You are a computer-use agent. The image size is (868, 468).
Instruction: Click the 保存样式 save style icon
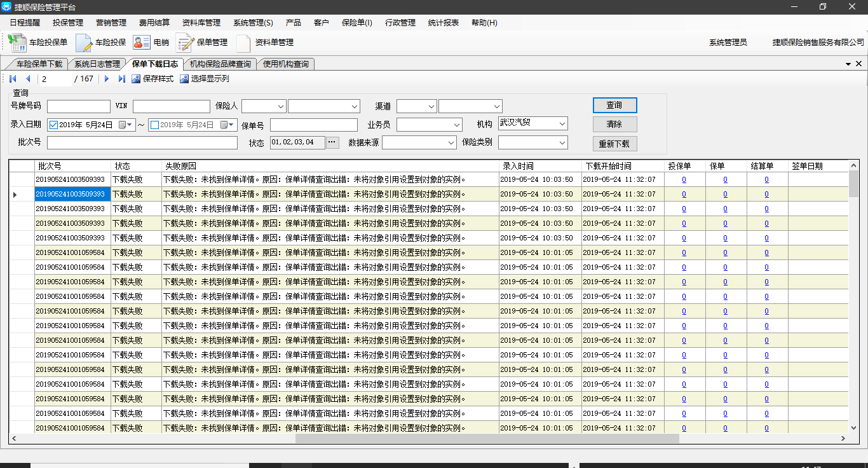[136, 79]
